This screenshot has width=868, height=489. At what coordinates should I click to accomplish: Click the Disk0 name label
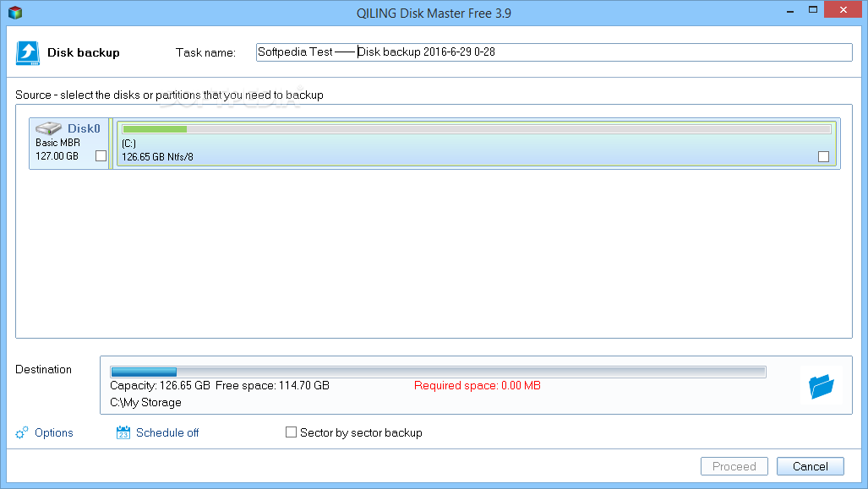(x=84, y=128)
